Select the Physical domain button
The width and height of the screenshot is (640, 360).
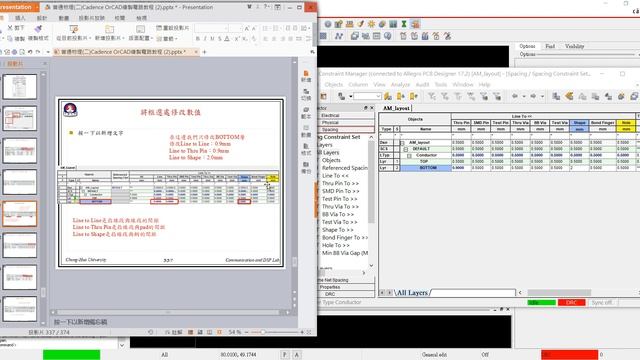point(346,122)
